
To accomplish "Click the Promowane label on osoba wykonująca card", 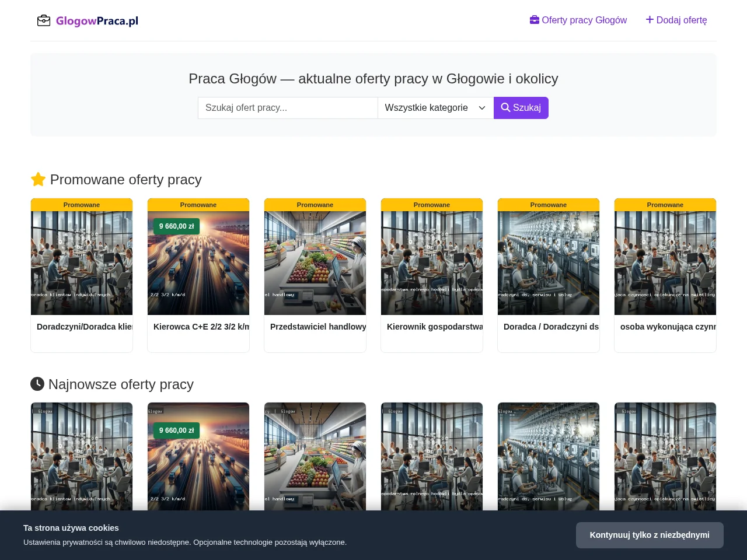I will (x=665, y=205).
